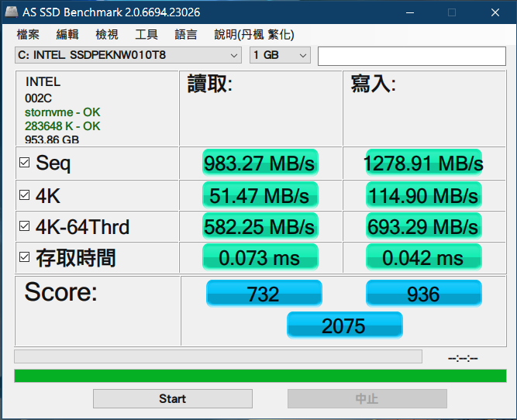Click the 中止 button
The width and height of the screenshot is (517, 420).
367,398
